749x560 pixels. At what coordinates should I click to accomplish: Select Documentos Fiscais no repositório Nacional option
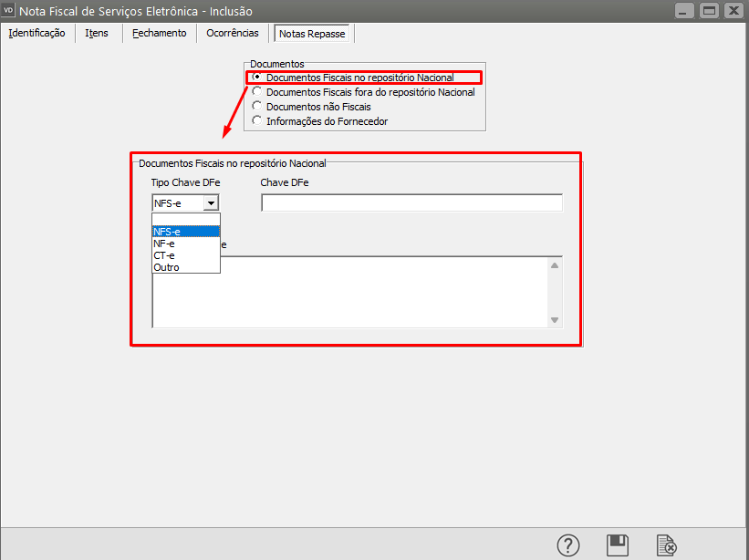[x=257, y=78]
